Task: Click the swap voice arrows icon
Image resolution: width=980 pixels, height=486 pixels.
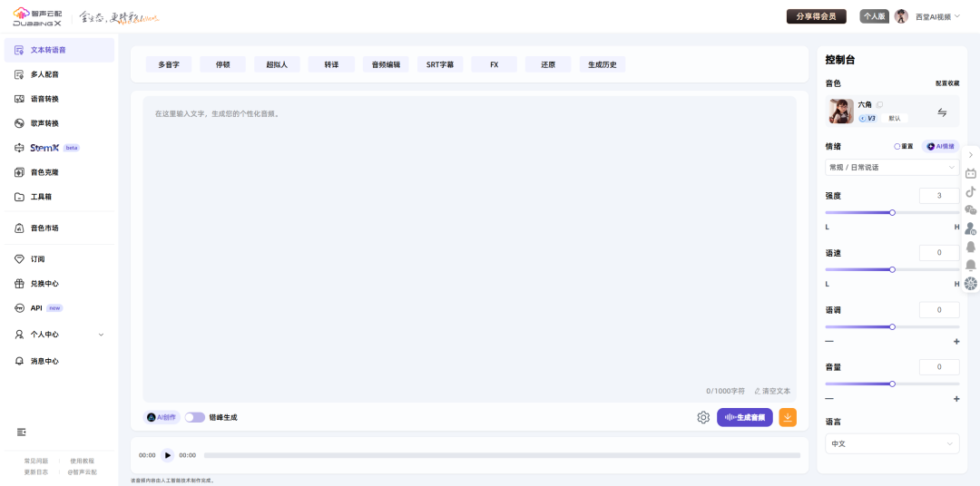Action: pyautogui.click(x=942, y=112)
